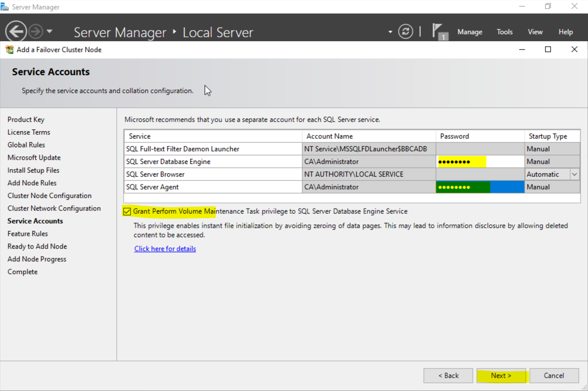Select Product Key step in sidebar

[x=26, y=120]
